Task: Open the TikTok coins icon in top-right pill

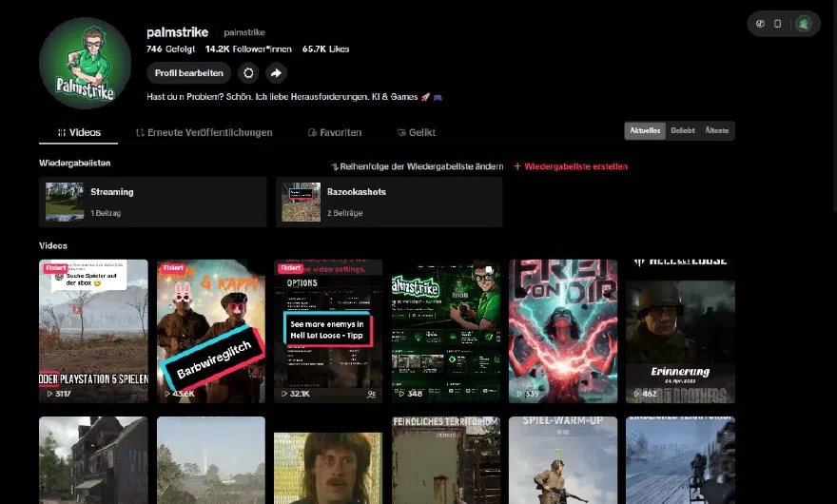Action: [760, 24]
